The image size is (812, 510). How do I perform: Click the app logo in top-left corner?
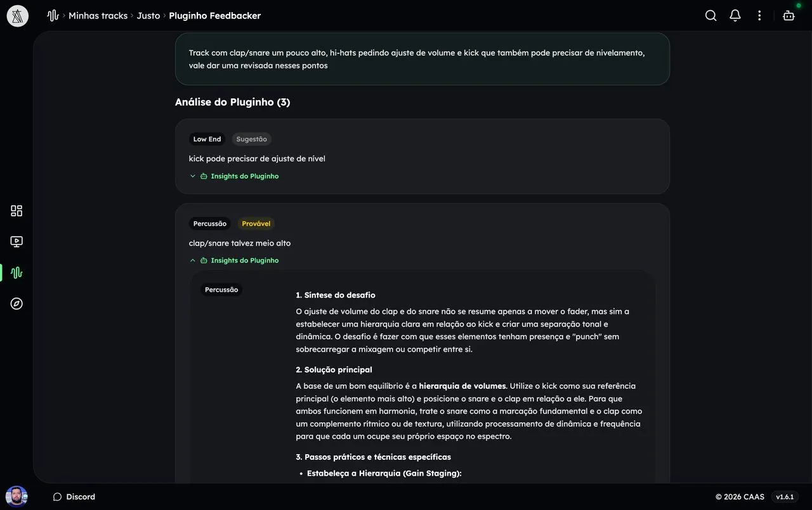click(17, 16)
